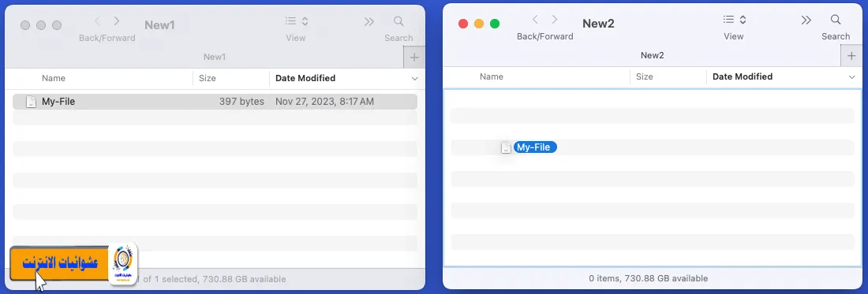Click the highlighted My-File label in New2
The height and width of the screenshot is (294, 868).
(x=535, y=147)
